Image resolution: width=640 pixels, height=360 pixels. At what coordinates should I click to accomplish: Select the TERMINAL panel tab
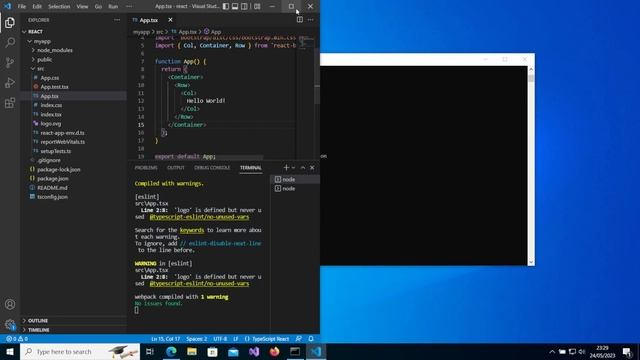click(251, 168)
